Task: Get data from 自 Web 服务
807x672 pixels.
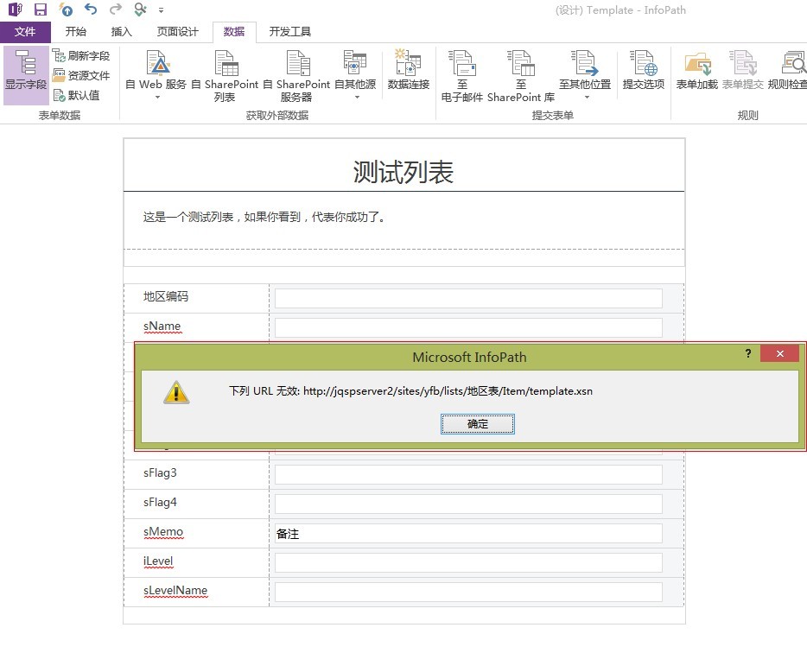Action: click(x=156, y=69)
